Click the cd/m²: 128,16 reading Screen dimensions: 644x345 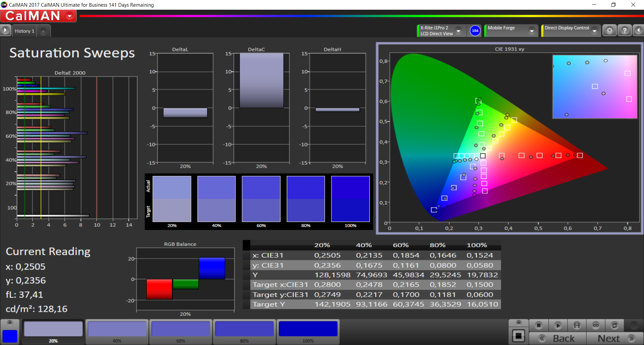(37, 309)
